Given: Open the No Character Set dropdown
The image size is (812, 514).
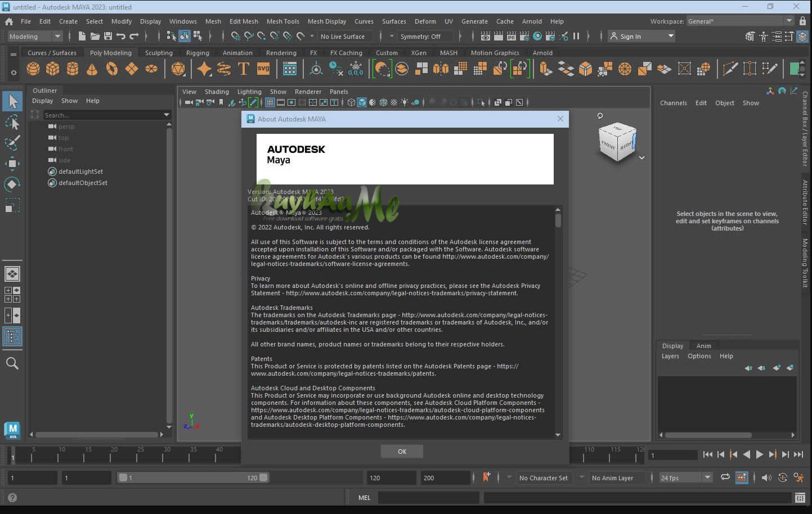Looking at the screenshot, I should pyautogui.click(x=544, y=477).
